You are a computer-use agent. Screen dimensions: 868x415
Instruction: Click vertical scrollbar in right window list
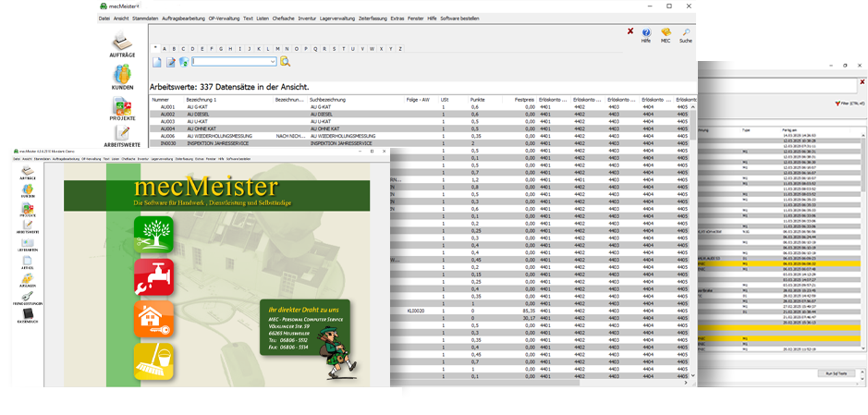tap(864, 240)
